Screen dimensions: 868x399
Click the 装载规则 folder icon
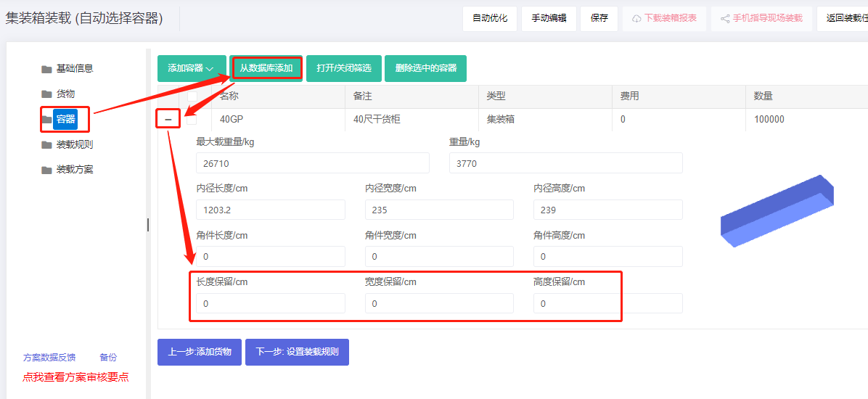[x=46, y=145]
